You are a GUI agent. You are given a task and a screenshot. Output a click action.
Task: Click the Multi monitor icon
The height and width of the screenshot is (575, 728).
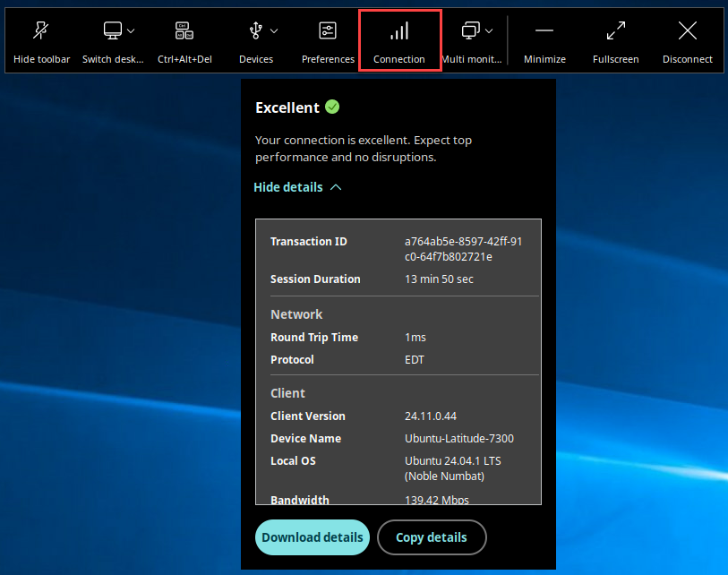click(471, 31)
